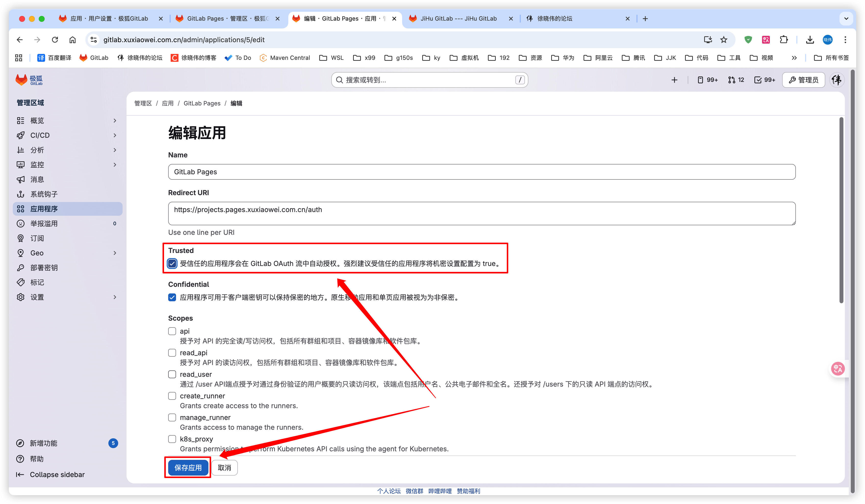Click the 取消 button

(x=225, y=468)
